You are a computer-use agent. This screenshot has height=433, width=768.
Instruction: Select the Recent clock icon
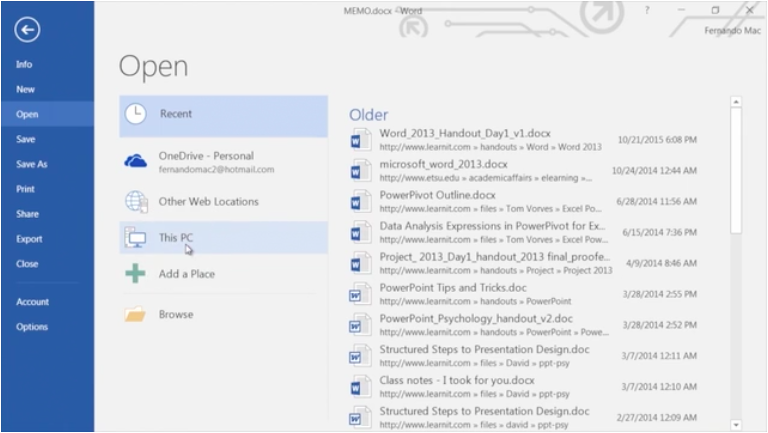coord(135,115)
